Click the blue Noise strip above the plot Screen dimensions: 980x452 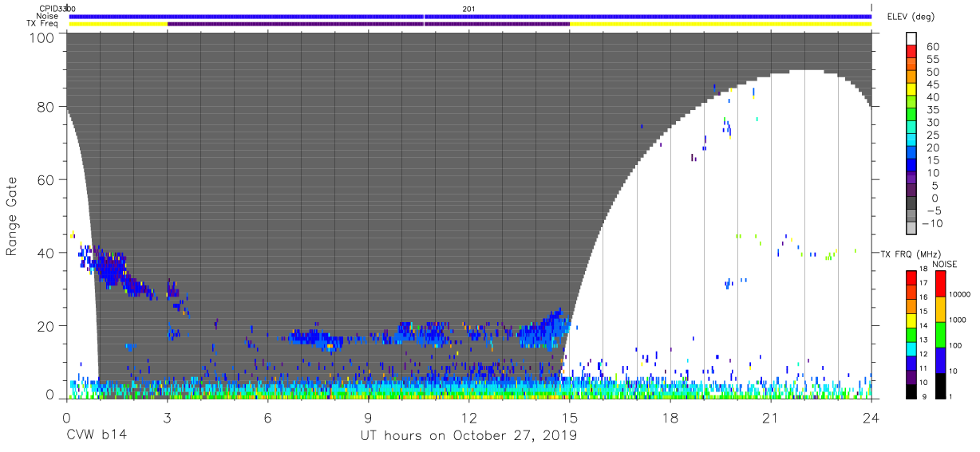(470, 16)
